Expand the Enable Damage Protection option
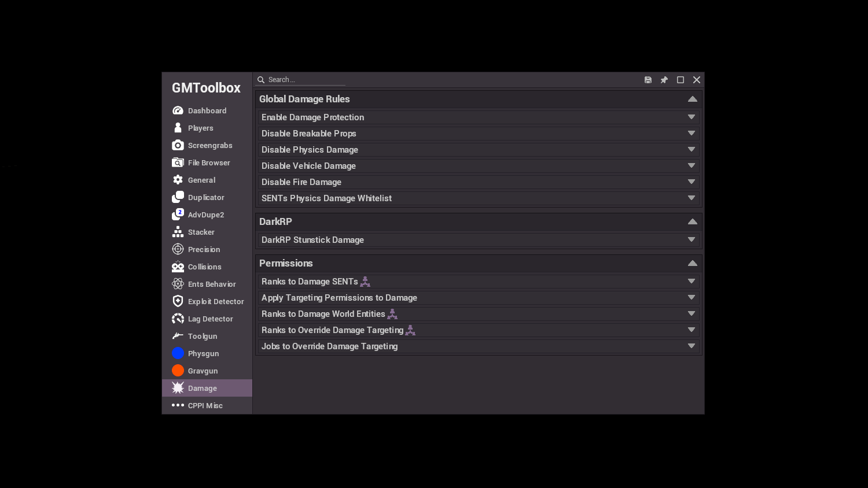The height and width of the screenshot is (488, 868). pos(479,117)
